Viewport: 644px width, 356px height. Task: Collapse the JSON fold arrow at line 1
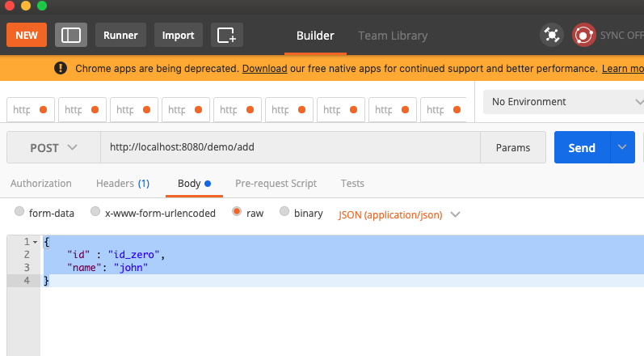35,242
